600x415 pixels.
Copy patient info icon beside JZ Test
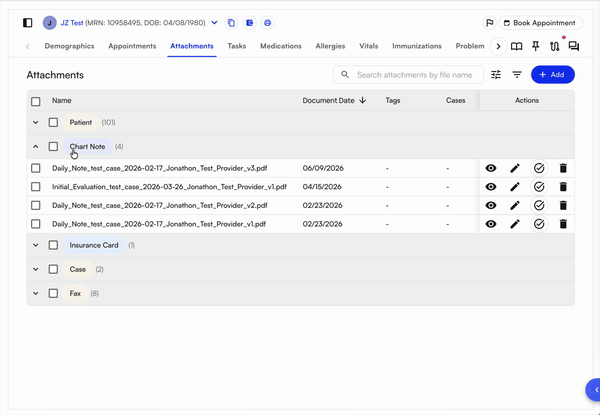[x=231, y=23]
